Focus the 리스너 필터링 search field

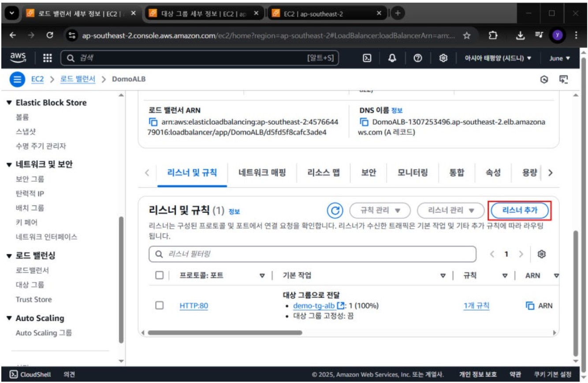(x=313, y=254)
